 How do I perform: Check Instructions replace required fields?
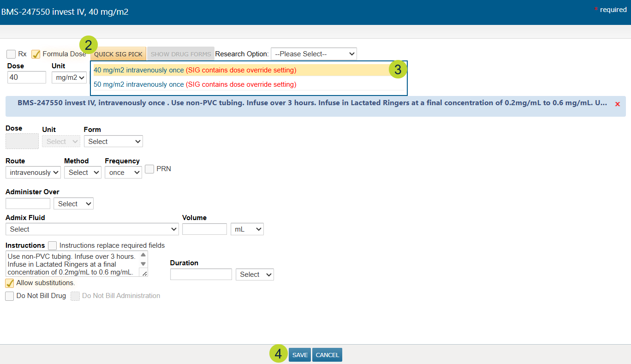point(53,245)
